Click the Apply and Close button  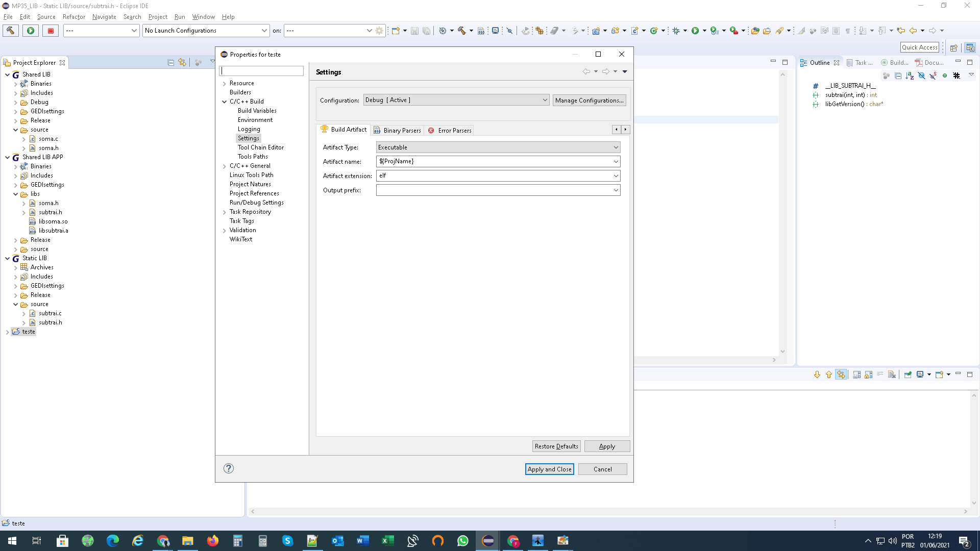pos(549,469)
